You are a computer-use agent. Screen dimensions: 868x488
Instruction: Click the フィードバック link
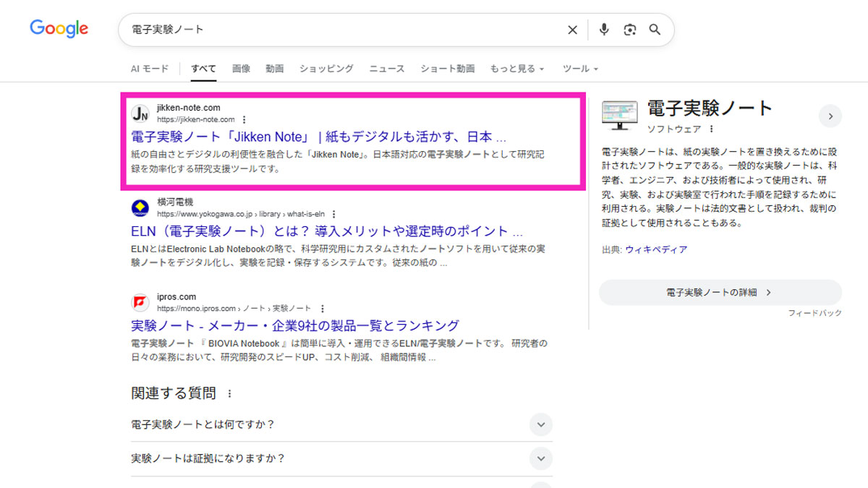click(x=814, y=313)
